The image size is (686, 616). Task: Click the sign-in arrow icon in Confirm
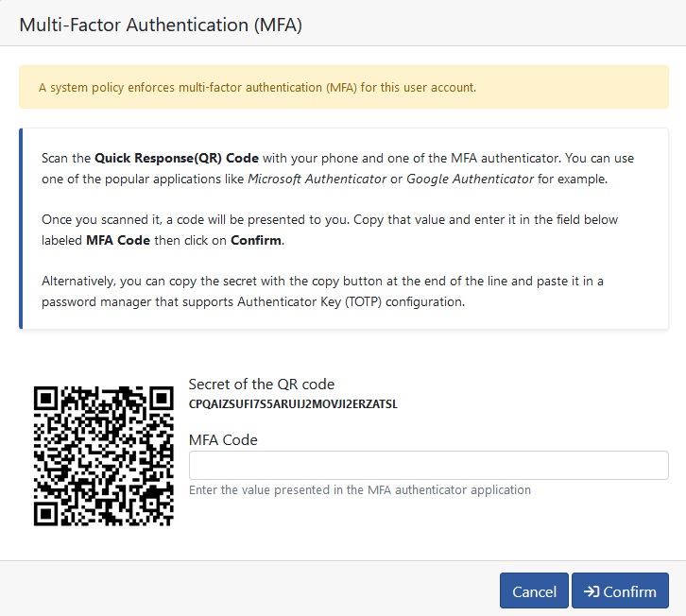592,591
